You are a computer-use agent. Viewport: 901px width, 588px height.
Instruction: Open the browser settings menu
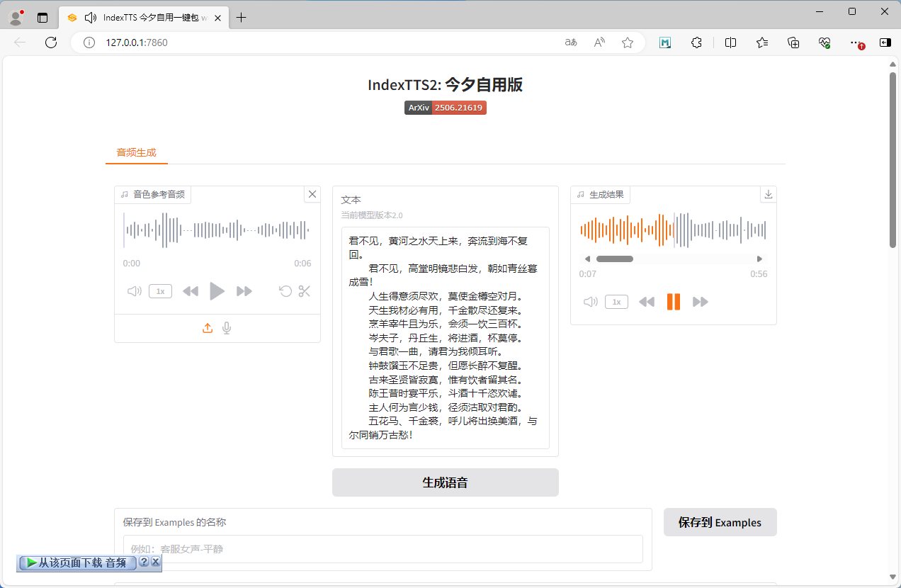[x=855, y=43]
